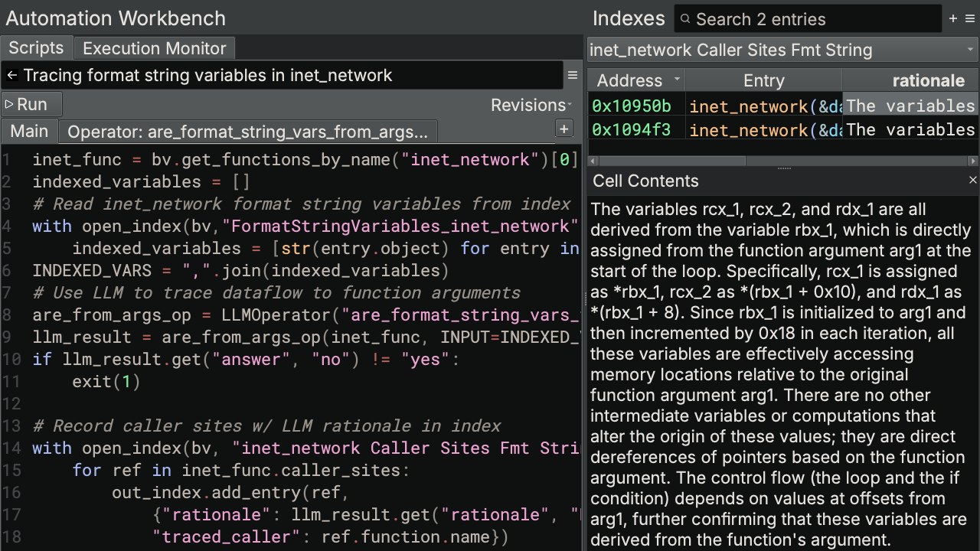Click the Cell Contents text body
Screen dimensions: 980x551
[x=781, y=374]
